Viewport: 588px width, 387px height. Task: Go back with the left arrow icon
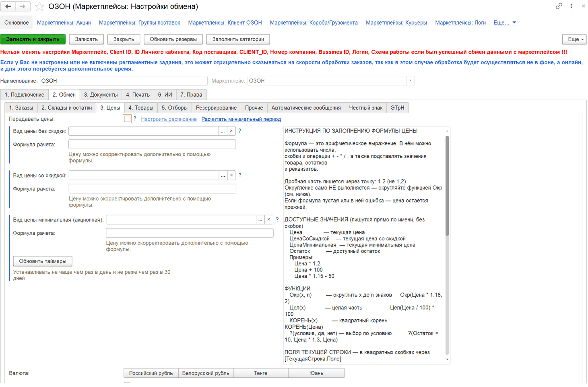tap(8, 6)
